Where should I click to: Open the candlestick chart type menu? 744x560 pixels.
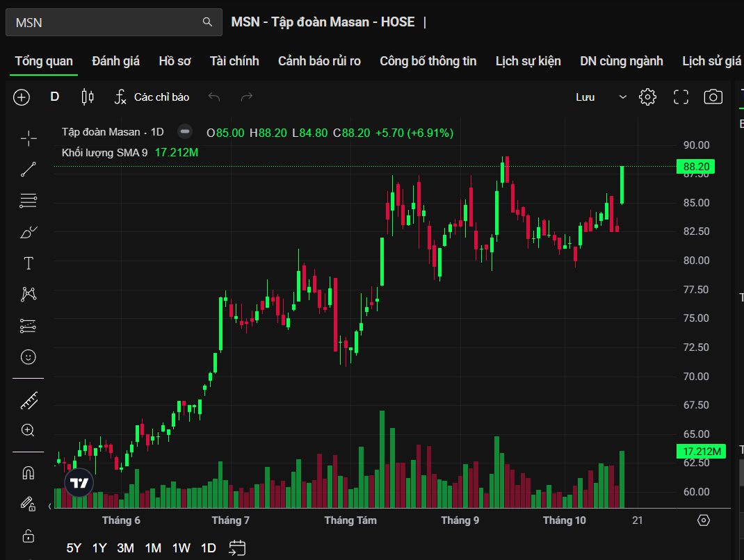pyautogui.click(x=88, y=97)
